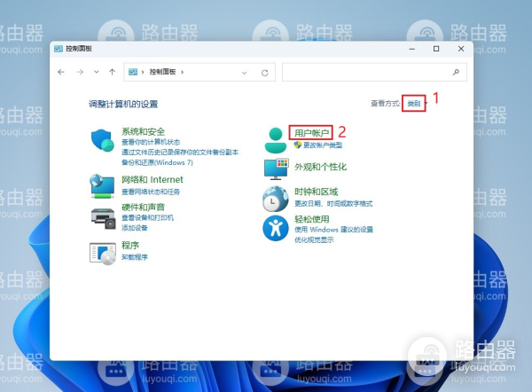The image size is (532, 392).
Task: Click 更改日期、时间或数字格式 link
Action: [x=333, y=204]
